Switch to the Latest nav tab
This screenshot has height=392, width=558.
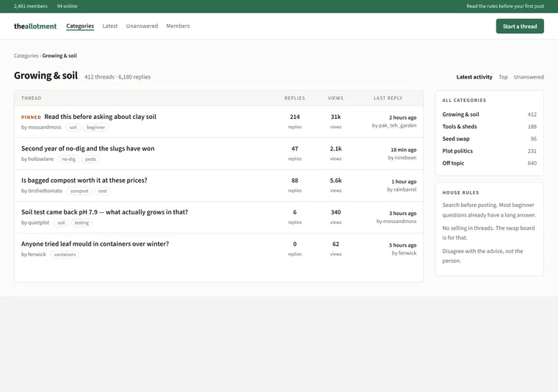click(x=109, y=26)
